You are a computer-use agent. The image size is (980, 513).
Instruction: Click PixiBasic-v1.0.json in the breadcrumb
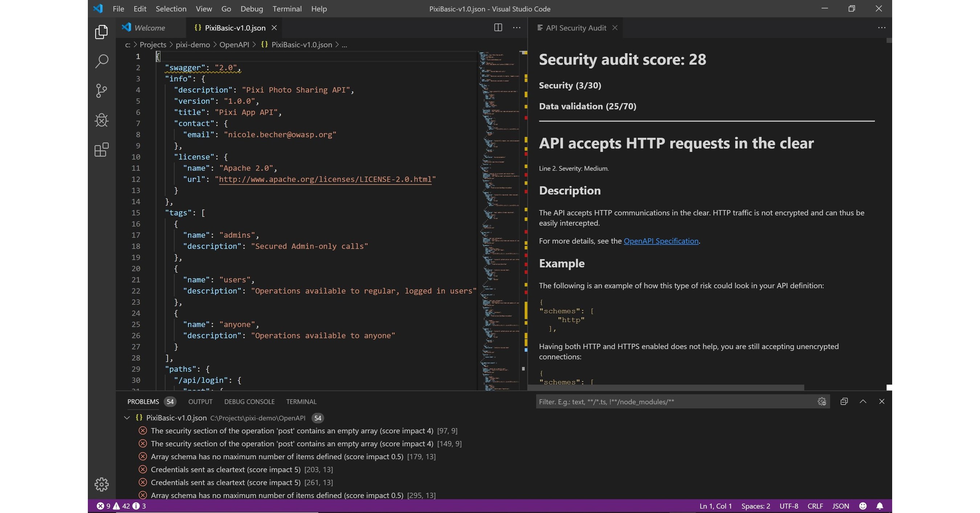[302, 45]
